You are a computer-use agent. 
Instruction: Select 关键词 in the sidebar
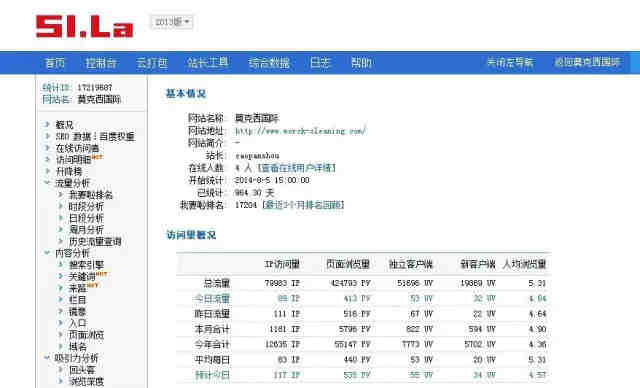(82, 276)
